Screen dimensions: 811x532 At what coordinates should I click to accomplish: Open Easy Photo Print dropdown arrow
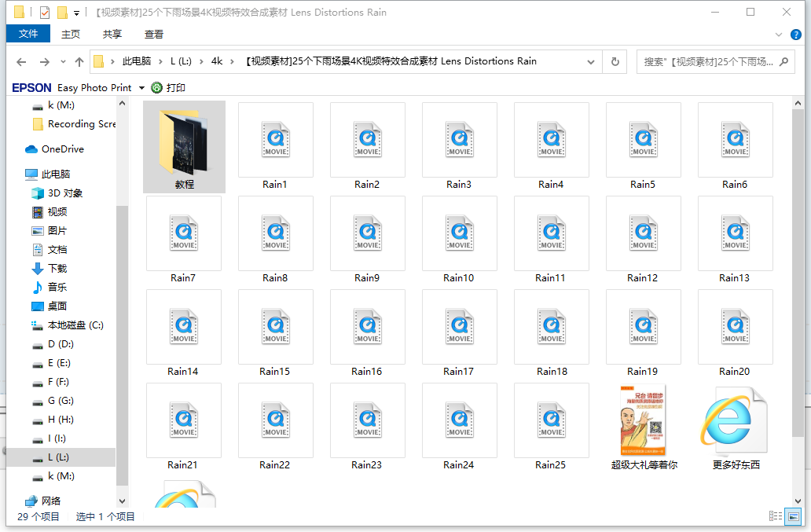[x=141, y=88]
